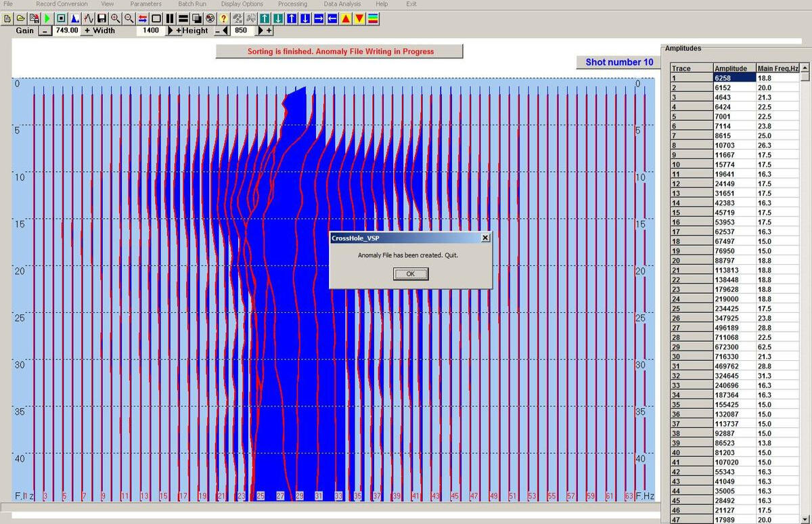Click the red up triangle icon
The width and height of the screenshot is (812, 524).
pos(346,18)
